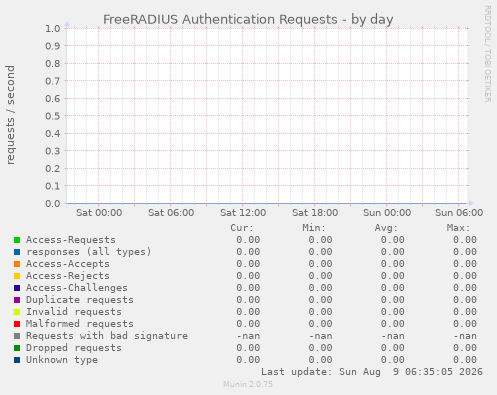Viewport: 497px width, 395px height.
Task: Click the 1.0 y-axis tick label
Action: (53, 28)
